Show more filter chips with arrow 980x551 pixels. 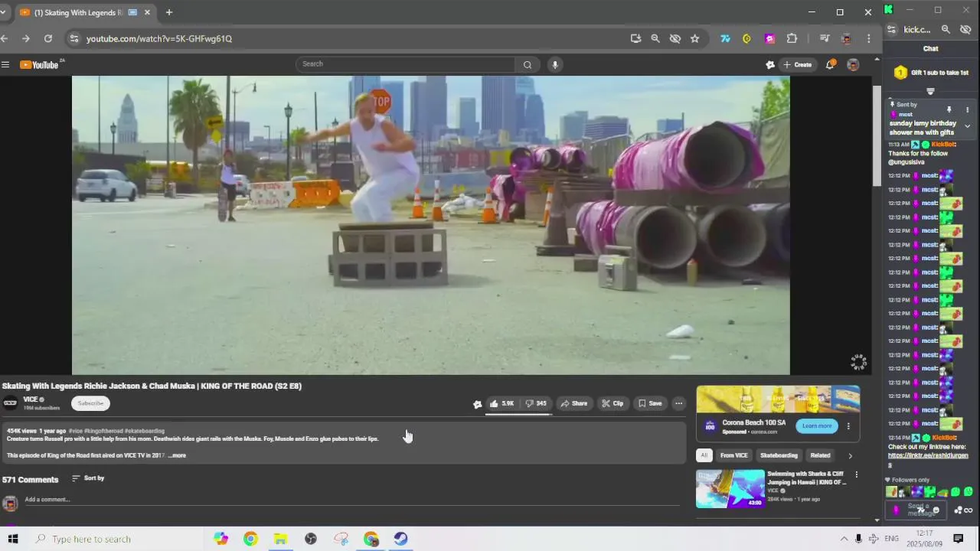(x=850, y=455)
